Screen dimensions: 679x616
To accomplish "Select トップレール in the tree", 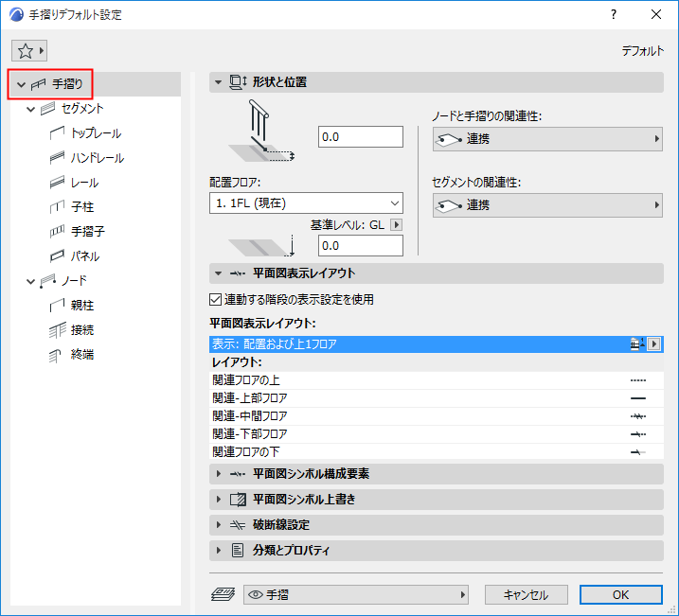I will 97,133.
